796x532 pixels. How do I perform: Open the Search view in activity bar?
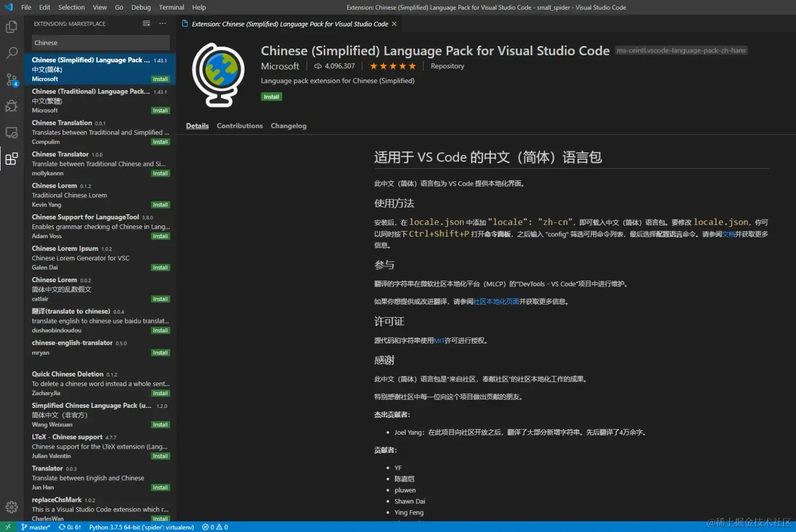(x=12, y=53)
